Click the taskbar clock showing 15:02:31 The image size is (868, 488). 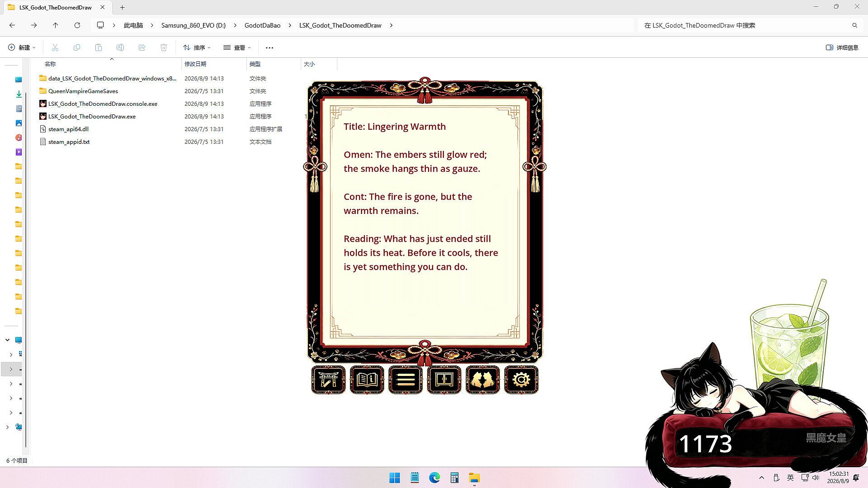838,478
